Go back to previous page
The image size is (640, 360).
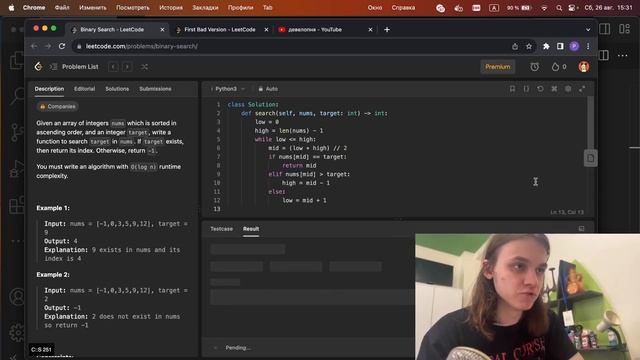tap(34, 47)
